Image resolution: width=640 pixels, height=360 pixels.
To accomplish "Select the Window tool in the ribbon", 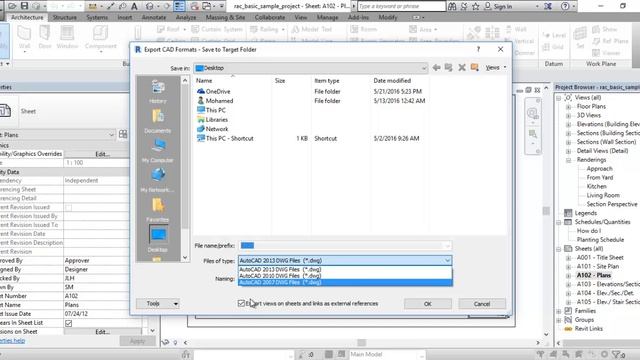I will click(x=67, y=38).
